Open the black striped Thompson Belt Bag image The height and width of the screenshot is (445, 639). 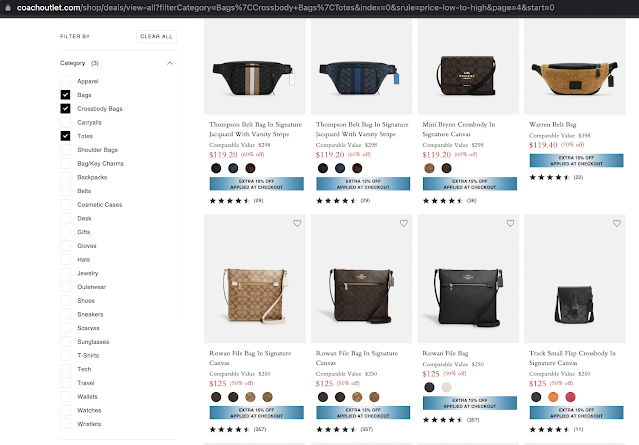pos(255,66)
